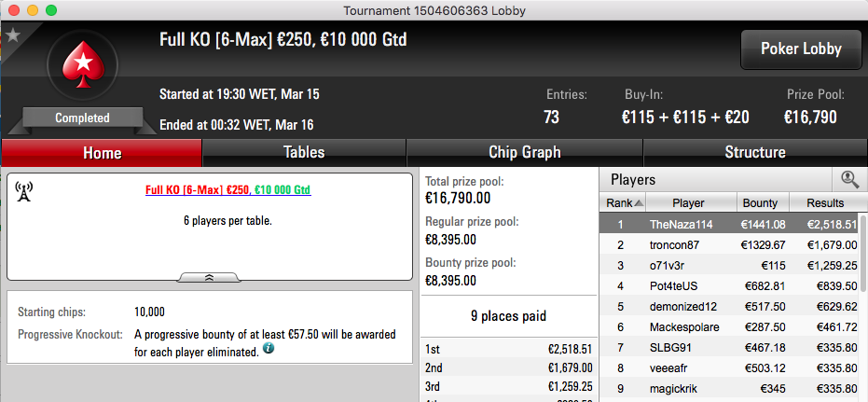Select the Home tab
This screenshot has height=402, width=868.
point(102,152)
